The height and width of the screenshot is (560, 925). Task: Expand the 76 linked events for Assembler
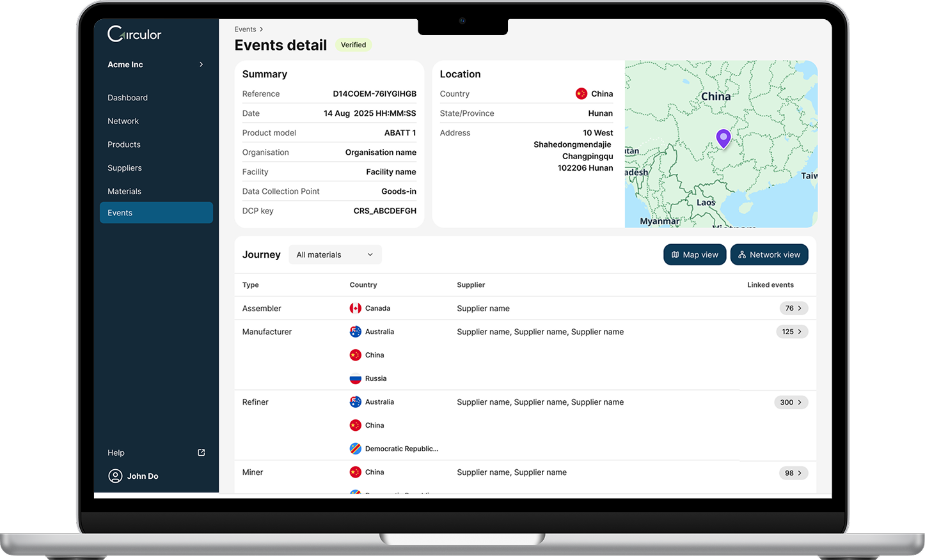tap(793, 308)
